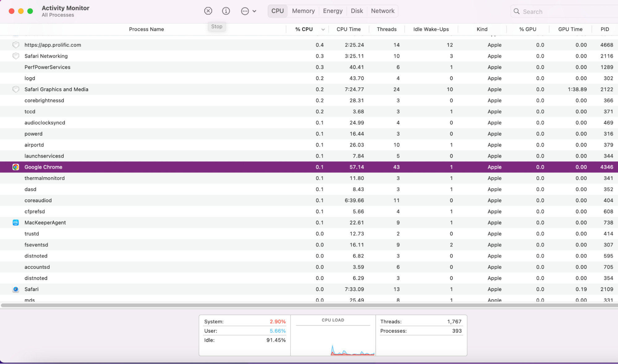
Task: Sort by CPU Time column
Action: click(348, 29)
